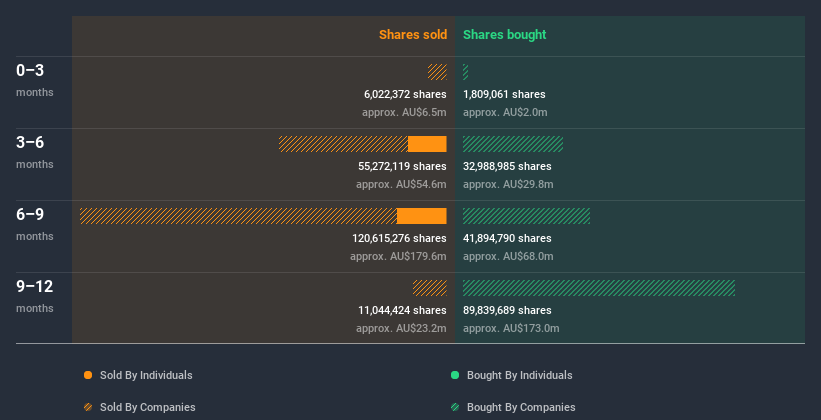Click the 3–6 months solid orange individuals bar
The height and width of the screenshot is (420, 821).
[427, 144]
